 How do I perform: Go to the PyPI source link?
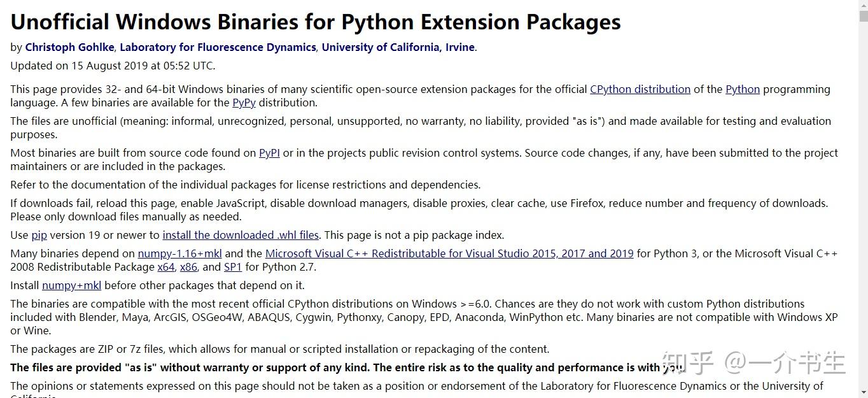[x=269, y=153]
